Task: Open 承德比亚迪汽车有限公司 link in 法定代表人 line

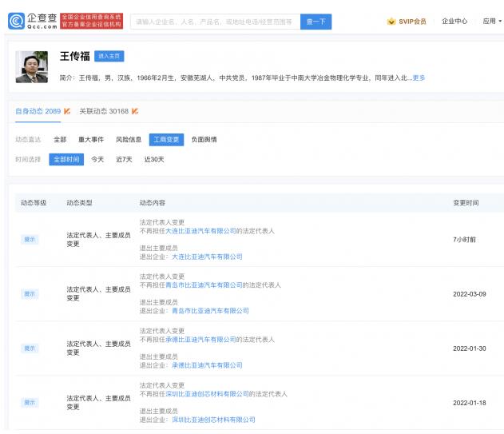Action: pos(200,340)
